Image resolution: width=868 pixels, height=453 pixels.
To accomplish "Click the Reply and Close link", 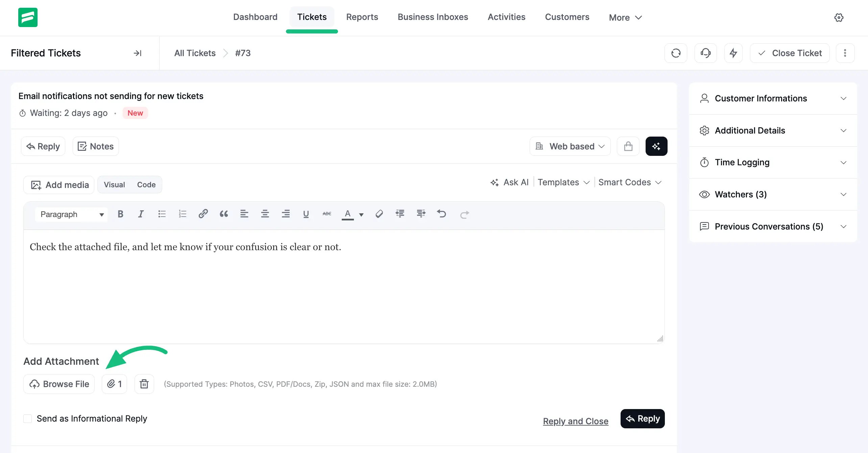I will 575,421.
